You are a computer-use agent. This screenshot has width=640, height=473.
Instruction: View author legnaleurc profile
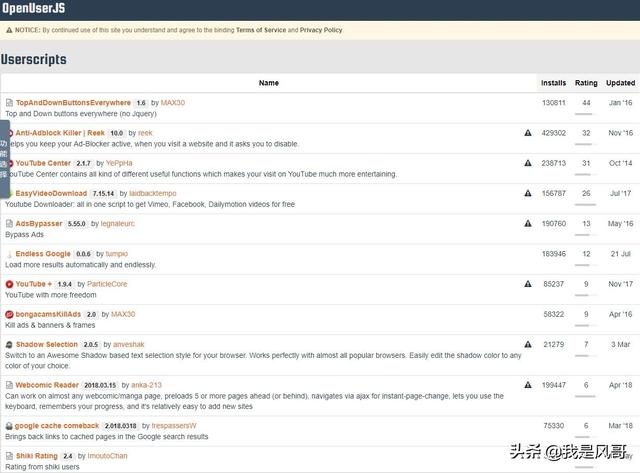pyautogui.click(x=118, y=224)
